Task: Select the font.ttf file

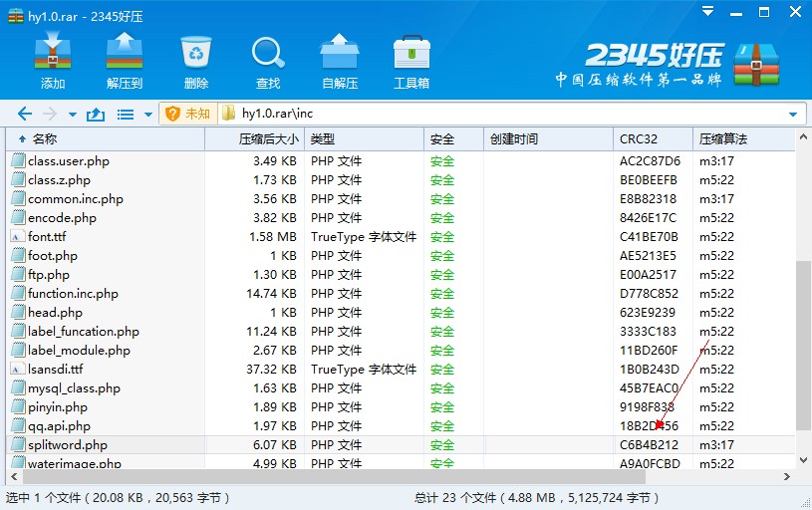Action: click(x=47, y=237)
